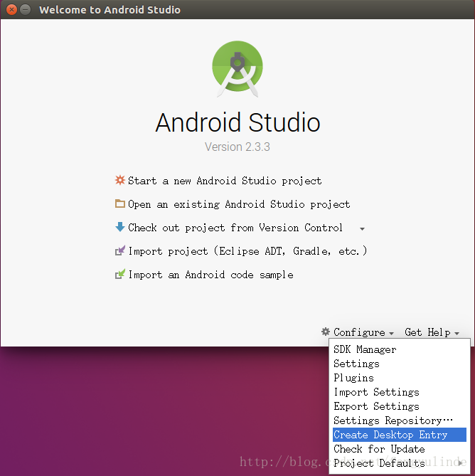This screenshot has height=476, width=475.
Task: Click Create Desktop Entry menu item
Action: click(399, 435)
